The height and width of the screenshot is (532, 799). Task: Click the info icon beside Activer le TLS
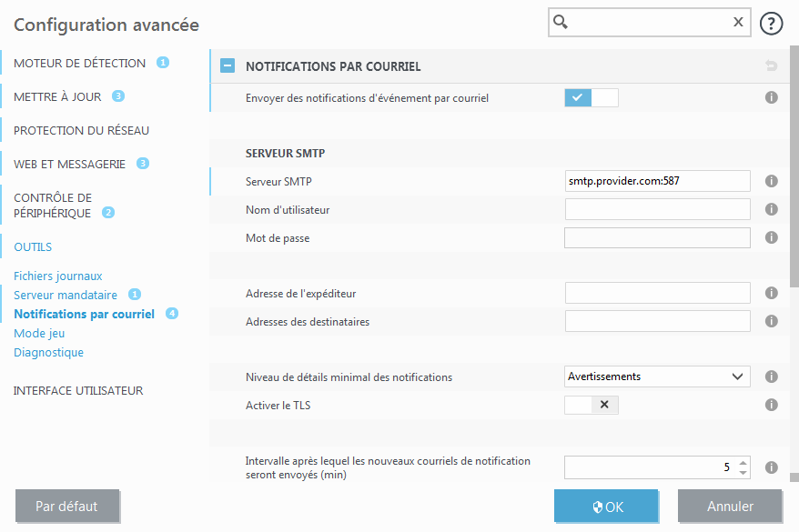click(x=771, y=405)
